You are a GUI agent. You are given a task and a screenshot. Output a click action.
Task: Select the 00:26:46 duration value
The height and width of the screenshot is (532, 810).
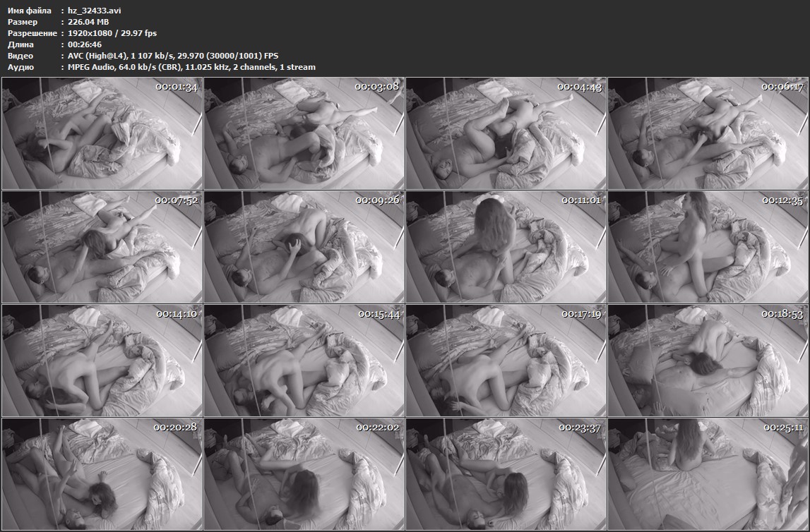85,44
